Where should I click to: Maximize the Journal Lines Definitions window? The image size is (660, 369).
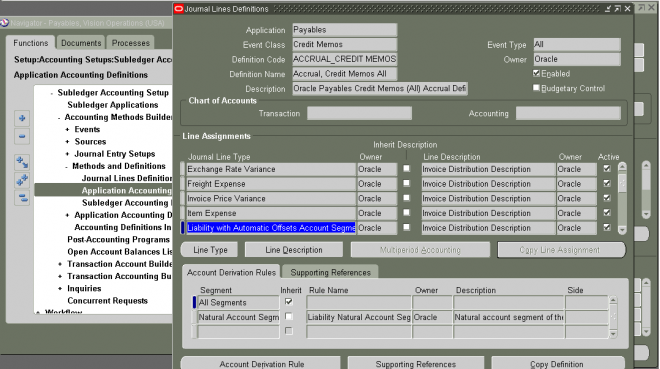click(x=617, y=9)
